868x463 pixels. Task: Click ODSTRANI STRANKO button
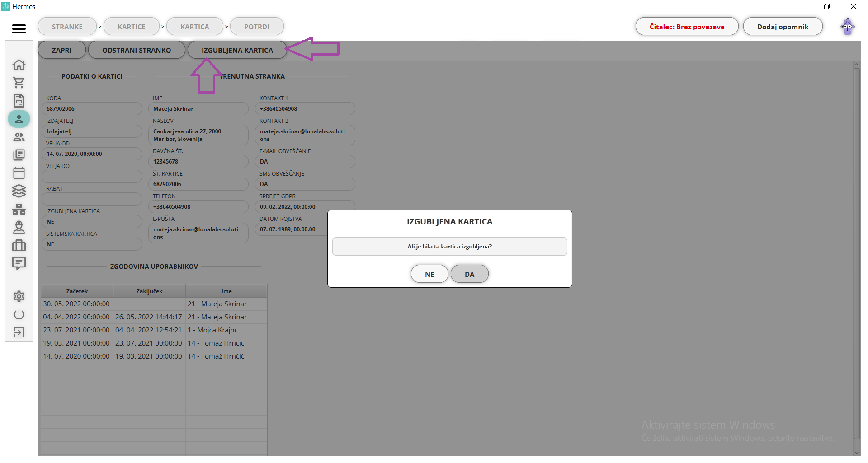pyautogui.click(x=137, y=50)
